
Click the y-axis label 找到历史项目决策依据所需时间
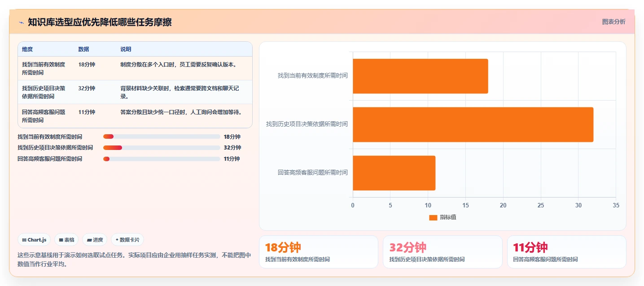(307, 124)
